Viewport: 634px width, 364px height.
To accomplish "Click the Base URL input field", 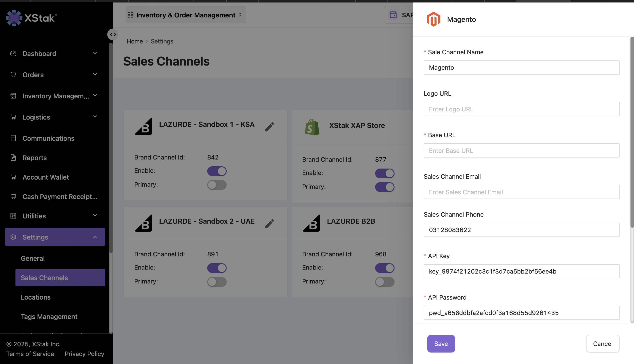I will point(521,150).
